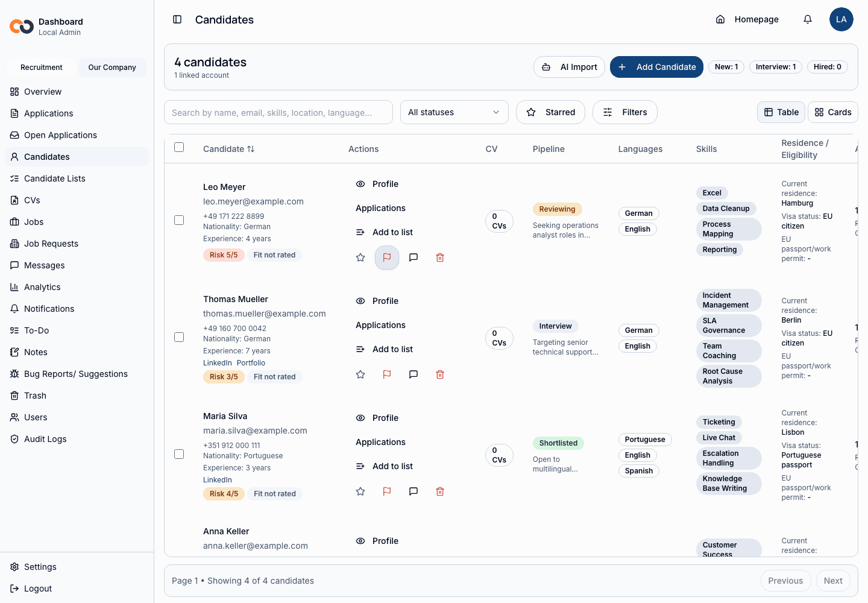Open comments for Thomas Mueller
Viewport: 868px width, 603px height.
point(414,374)
